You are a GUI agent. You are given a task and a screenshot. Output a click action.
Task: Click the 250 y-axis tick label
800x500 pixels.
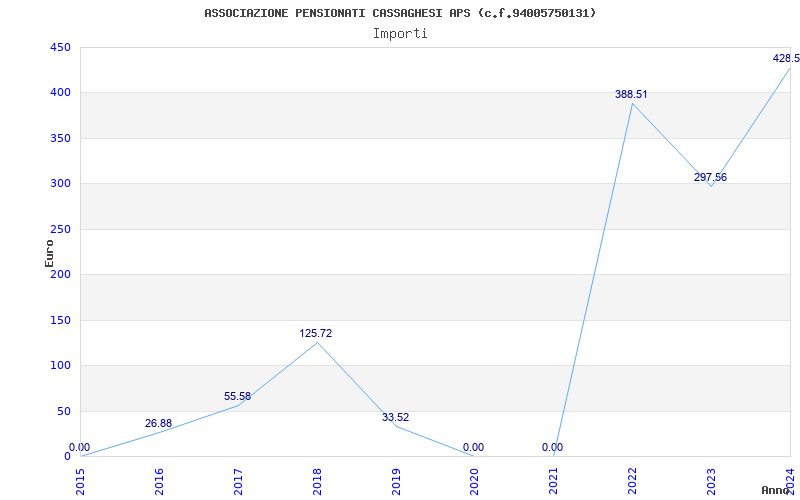pos(60,229)
